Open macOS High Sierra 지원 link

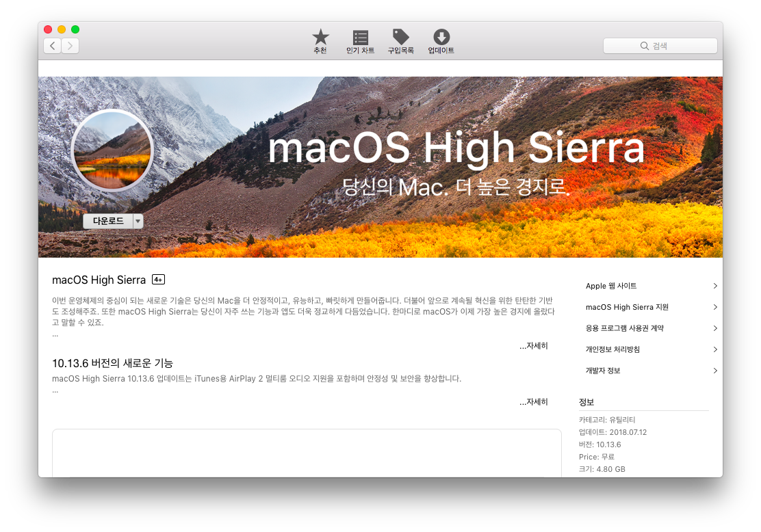pos(627,307)
